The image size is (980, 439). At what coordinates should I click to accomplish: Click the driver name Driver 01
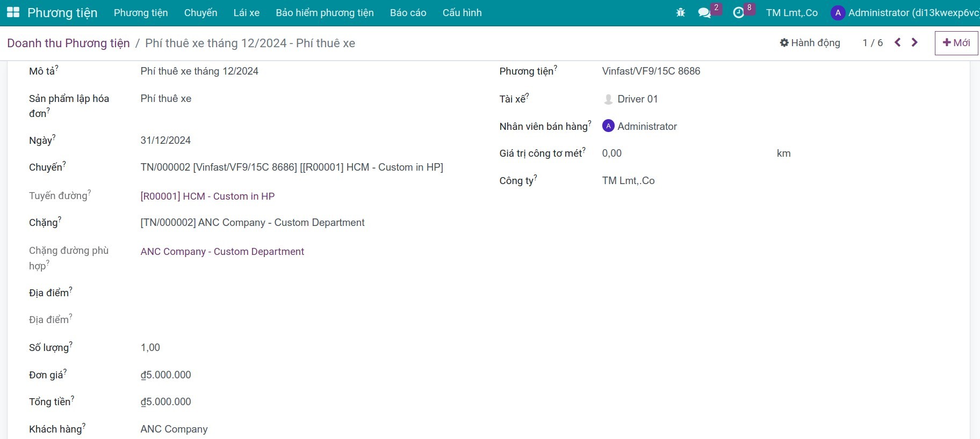638,99
